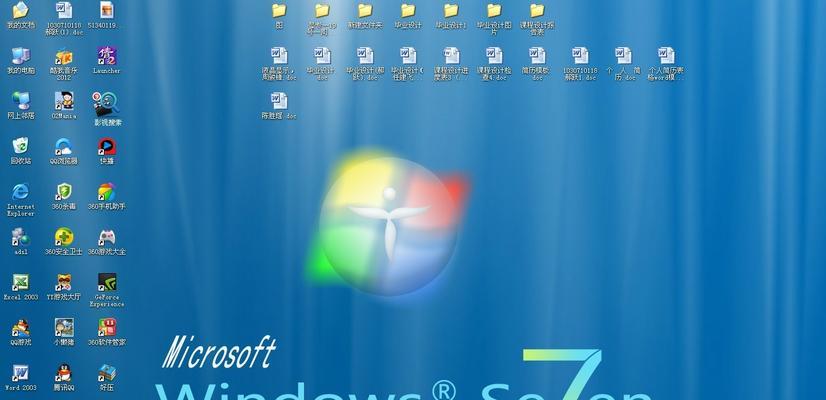Select the 个人简历.doc document
This screenshot has height=400, width=826.
(x=623, y=64)
